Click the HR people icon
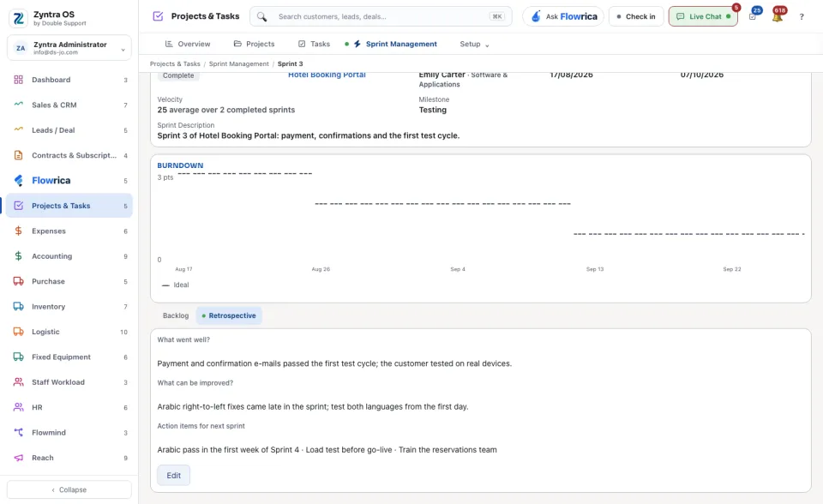Viewport: 823px width, 504px height. coord(18,407)
